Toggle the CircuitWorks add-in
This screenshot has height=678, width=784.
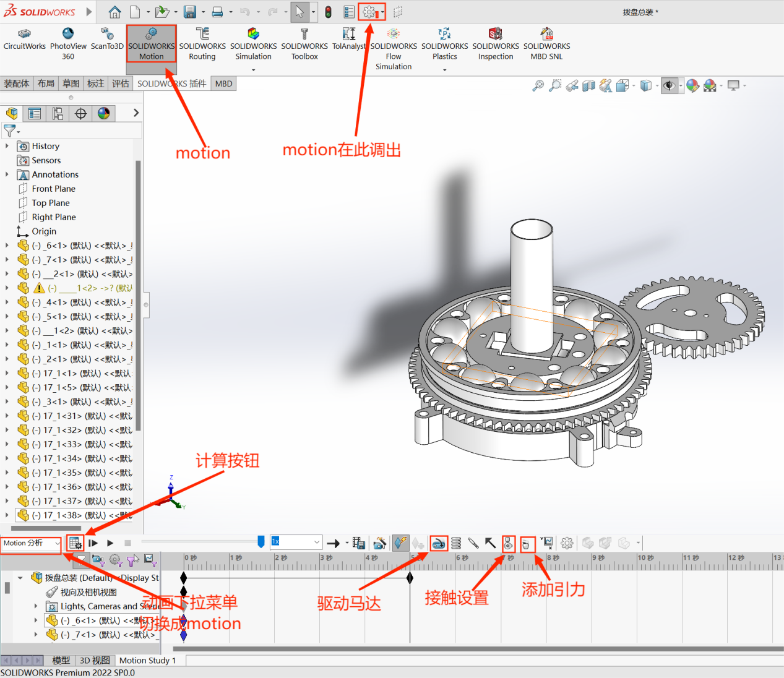pos(25,38)
